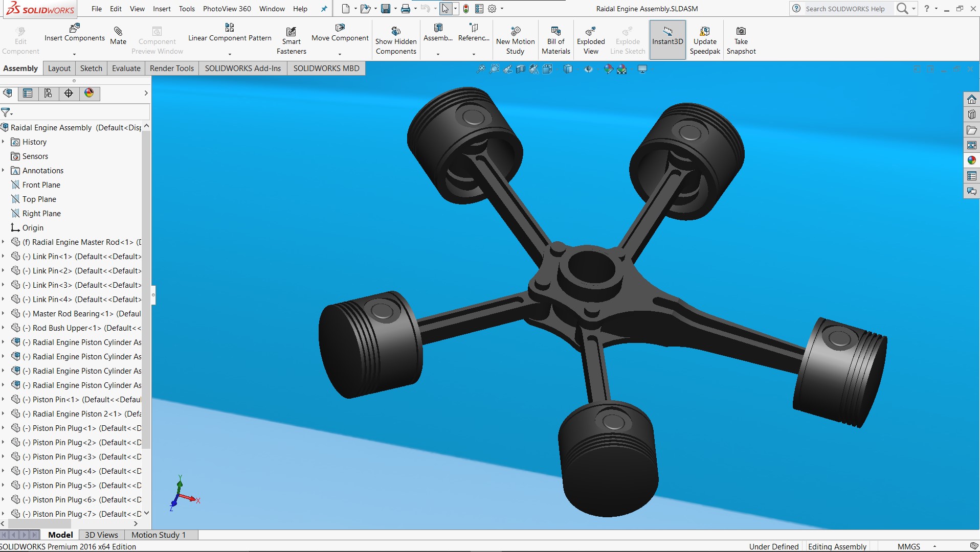Click the MMGS unit system status
980x552 pixels.
908,546
